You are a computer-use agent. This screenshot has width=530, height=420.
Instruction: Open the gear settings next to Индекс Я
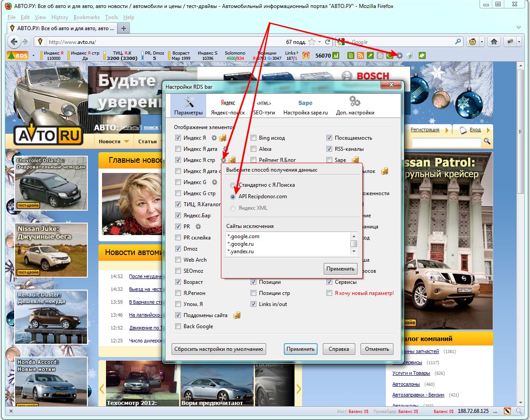[214, 138]
